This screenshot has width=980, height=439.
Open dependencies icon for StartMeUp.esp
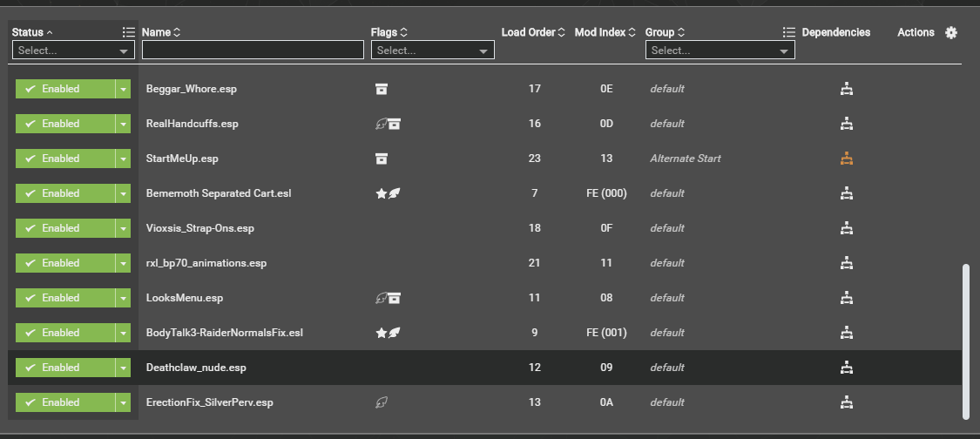click(x=847, y=159)
